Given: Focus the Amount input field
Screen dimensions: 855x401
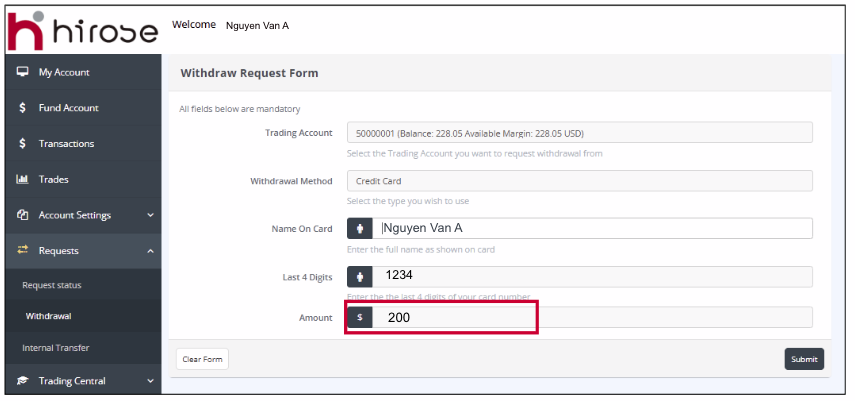Looking at the screenshot, I should [592, 317].
